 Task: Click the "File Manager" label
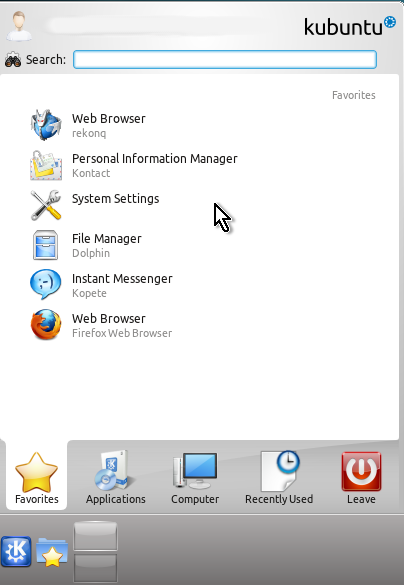[107, 238]
